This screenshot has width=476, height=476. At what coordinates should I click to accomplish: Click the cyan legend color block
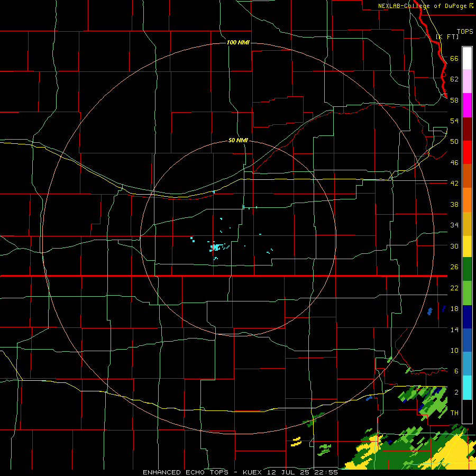click(x=467, y=388)
